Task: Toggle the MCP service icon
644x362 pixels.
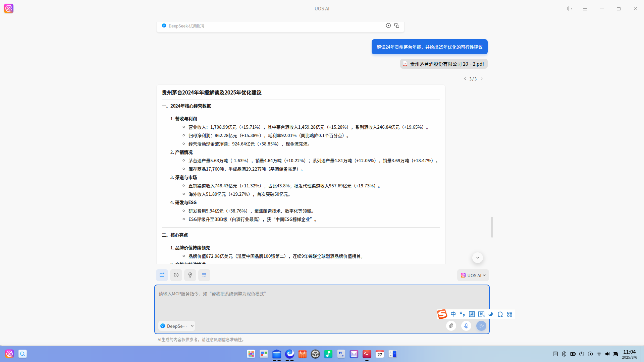Action: point(204,275)
